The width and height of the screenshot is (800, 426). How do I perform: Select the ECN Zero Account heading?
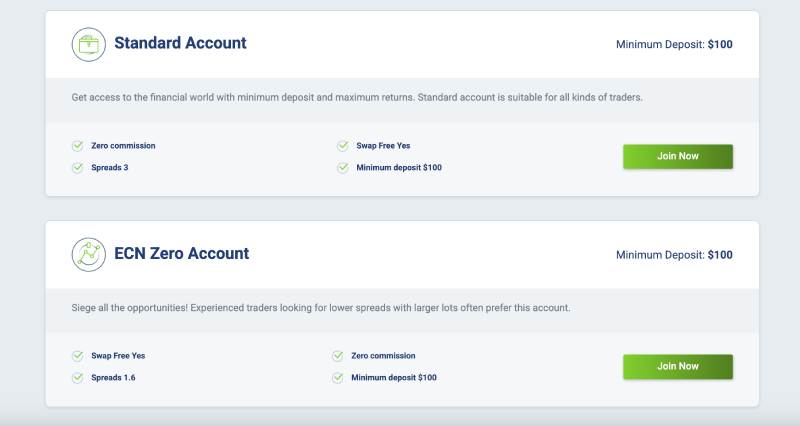(181, 254)
